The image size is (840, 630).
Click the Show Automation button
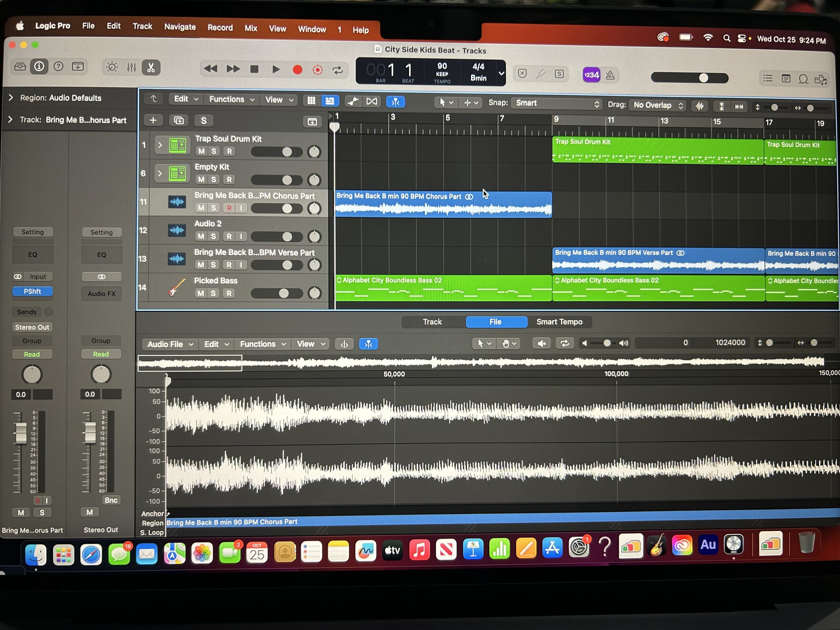click(353, 101)
